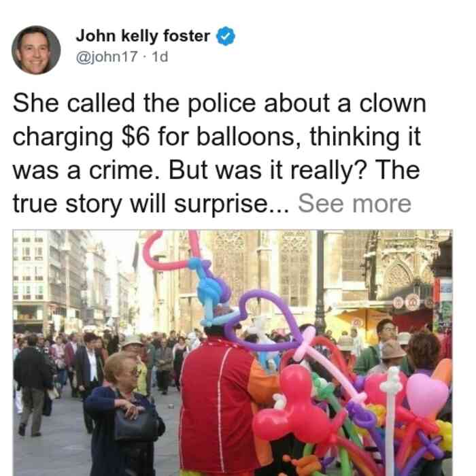Open John kelly foster's profile picture
The height and width of the screenshot is (476, 476).
coord(36,50)
